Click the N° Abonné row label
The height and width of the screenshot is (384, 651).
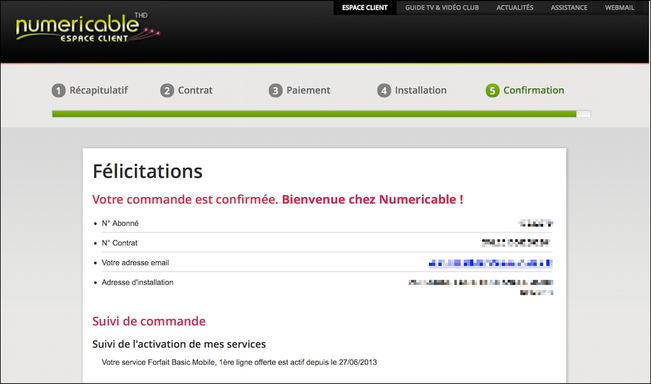coord(120,223)
